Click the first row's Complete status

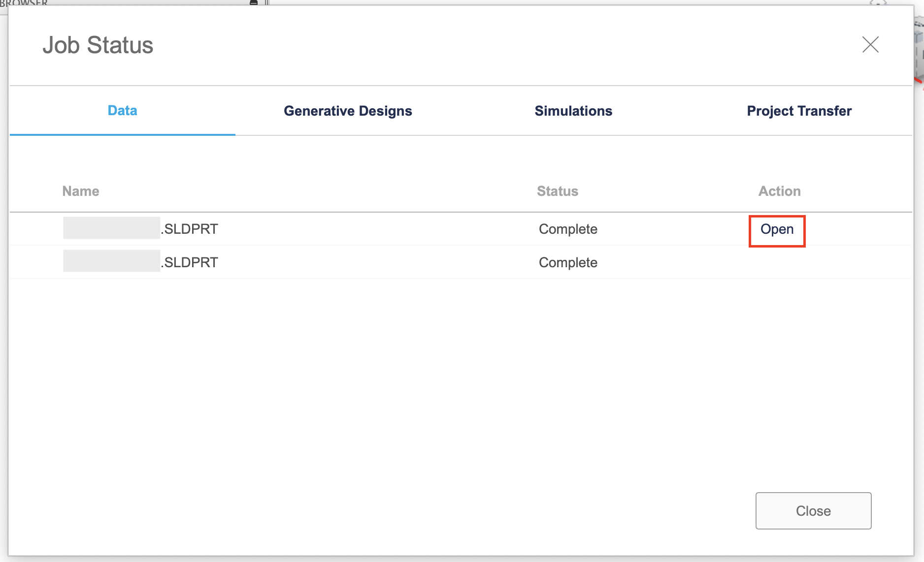(568, 229)
